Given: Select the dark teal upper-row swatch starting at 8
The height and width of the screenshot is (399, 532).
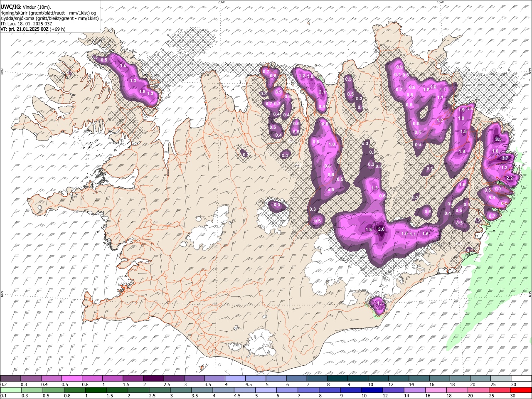Looking at the screenshot, I should click(337, 378).
